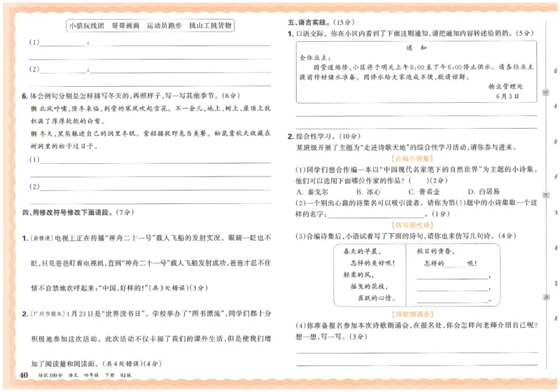Click the blank in "怎样的____呢!"
Image resolution: width=560 pixels, height=392 pixels.
point(456,265)
